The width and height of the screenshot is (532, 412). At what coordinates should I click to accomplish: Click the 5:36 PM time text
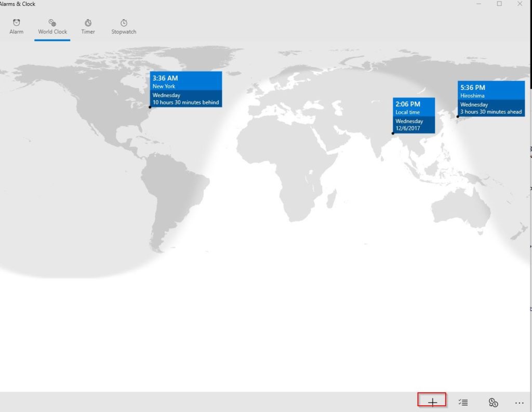point(473,88)
